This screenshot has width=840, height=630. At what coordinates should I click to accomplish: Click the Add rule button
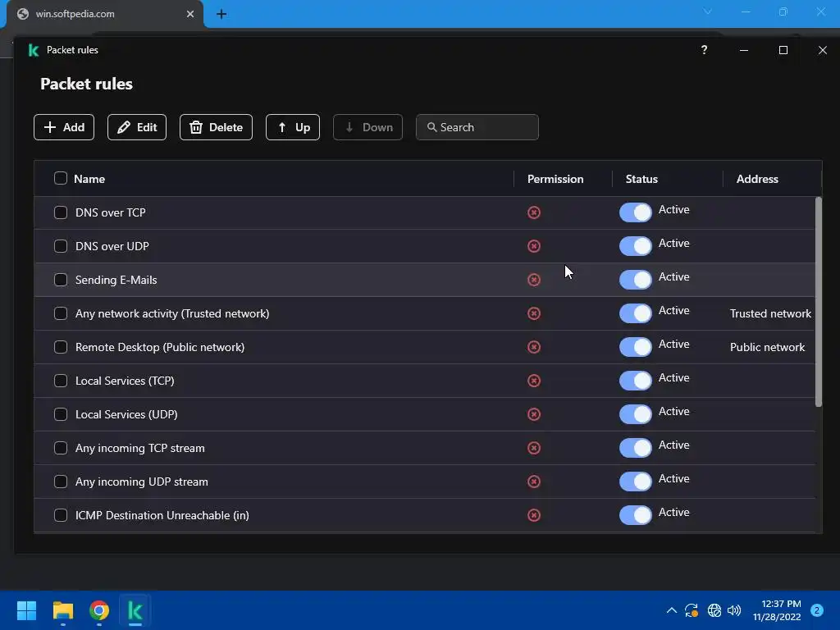(64, 127)
